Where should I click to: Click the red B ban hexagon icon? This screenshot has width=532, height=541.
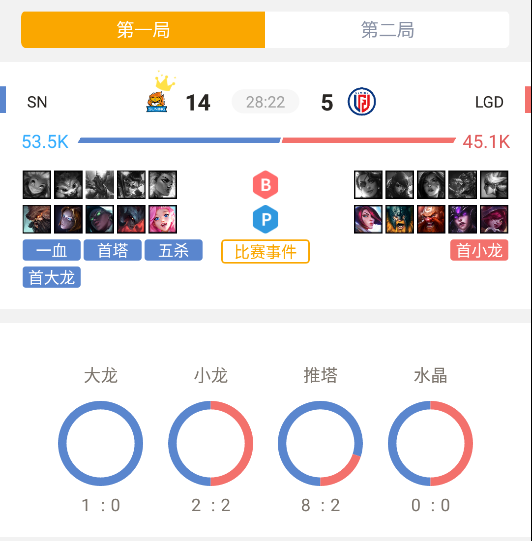[x=265, y=185]
